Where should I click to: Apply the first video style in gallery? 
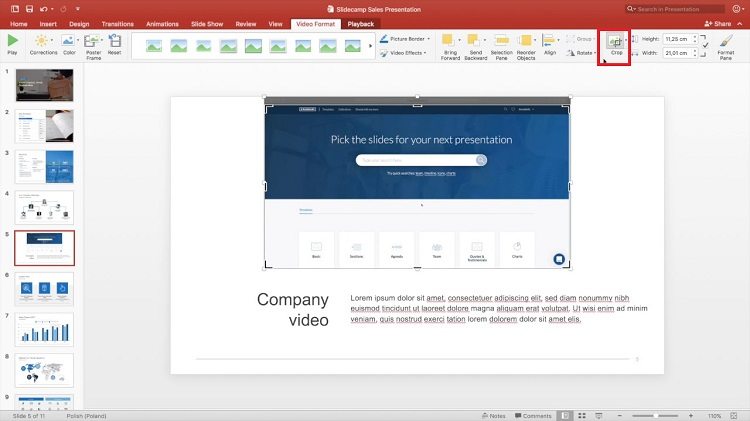coord(154,46)
